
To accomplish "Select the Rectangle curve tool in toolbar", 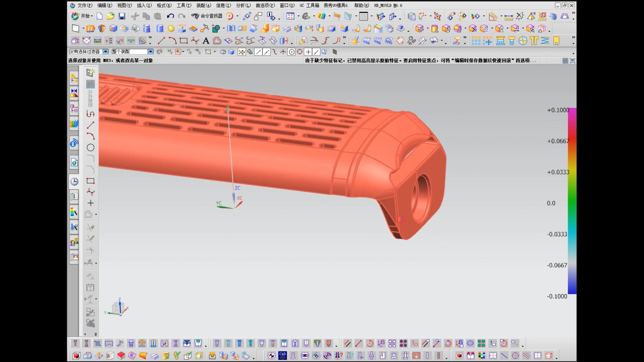I will pos(183,41).
